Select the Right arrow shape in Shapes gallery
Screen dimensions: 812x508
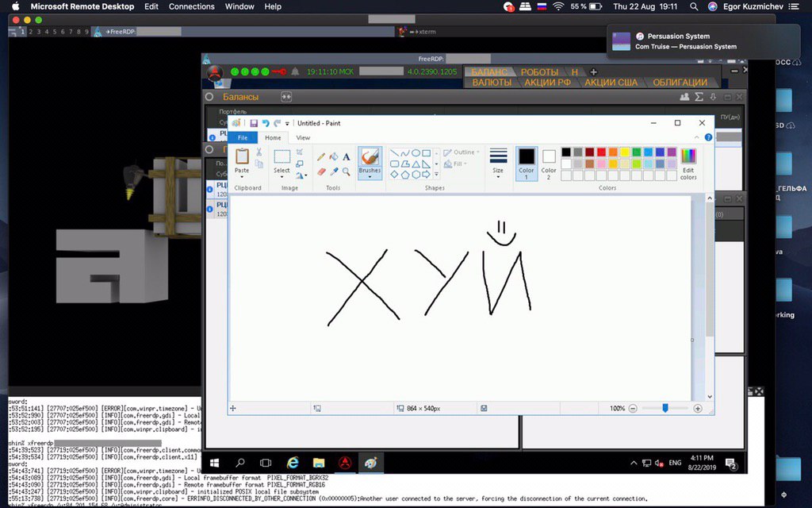tap(426, 175)
